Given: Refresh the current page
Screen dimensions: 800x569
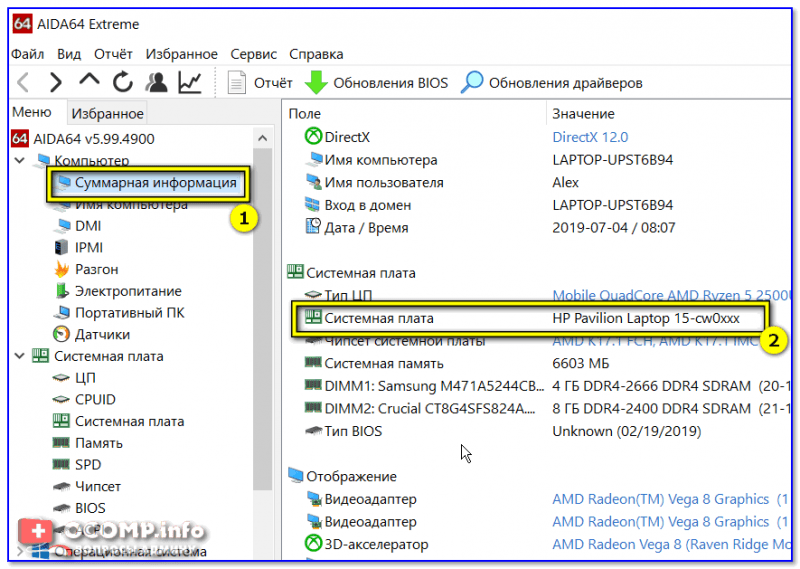Looking at the screenshot, I should (122, 82).
